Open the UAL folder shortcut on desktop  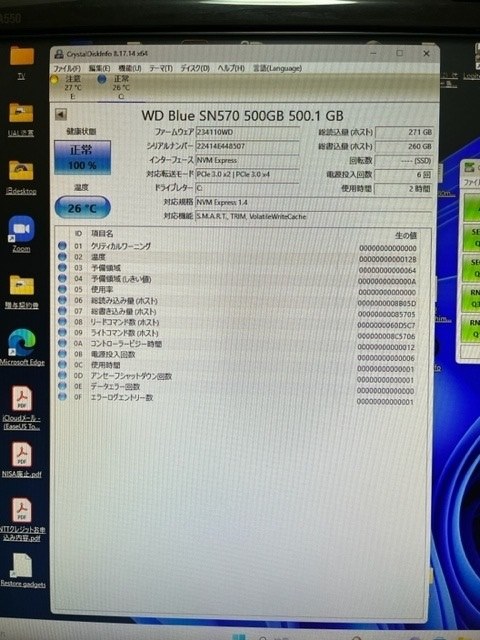[x=21, y=118]
